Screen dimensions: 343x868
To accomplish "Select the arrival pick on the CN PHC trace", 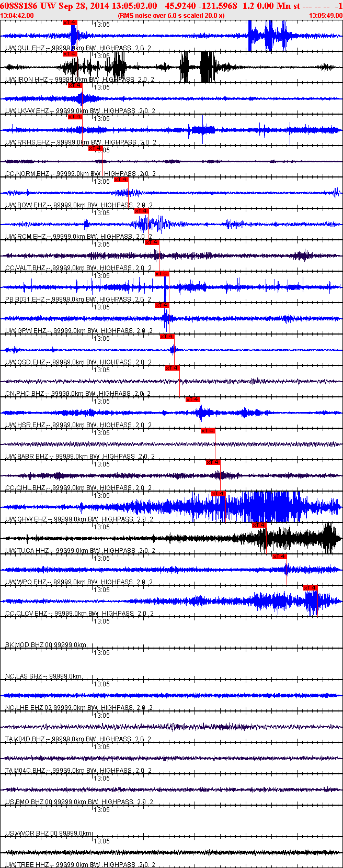I will point(172,368).
